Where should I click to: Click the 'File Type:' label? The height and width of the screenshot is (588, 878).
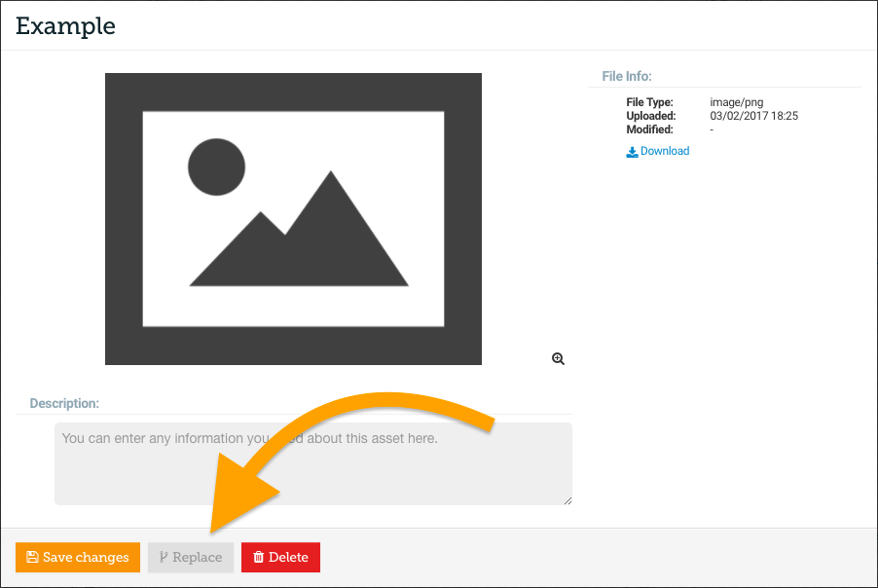(x=649, y=102)
